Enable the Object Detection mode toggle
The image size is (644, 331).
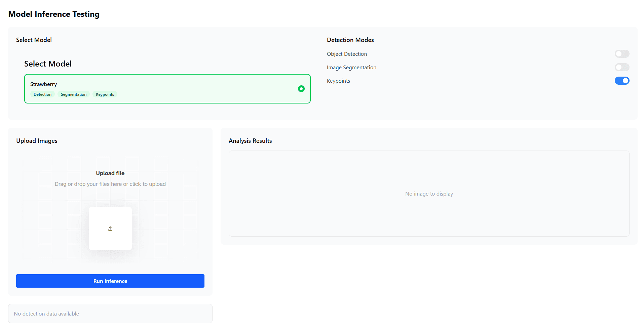click(x=622, y=54)
